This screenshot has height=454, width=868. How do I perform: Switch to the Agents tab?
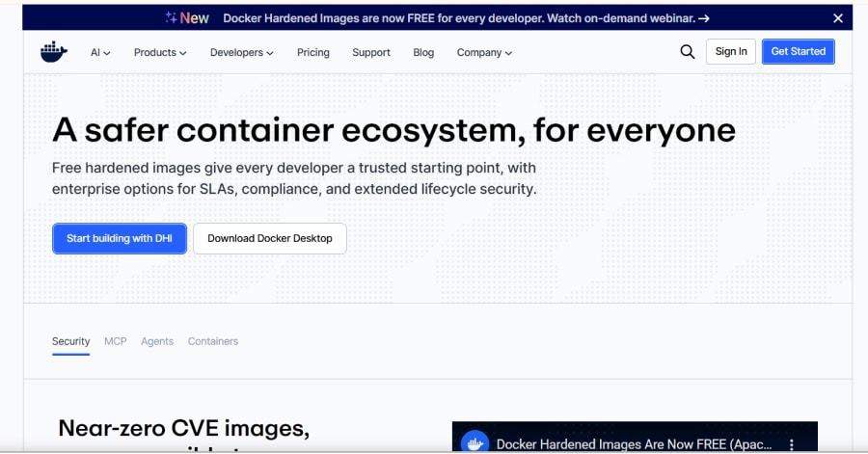pos(157,341)
